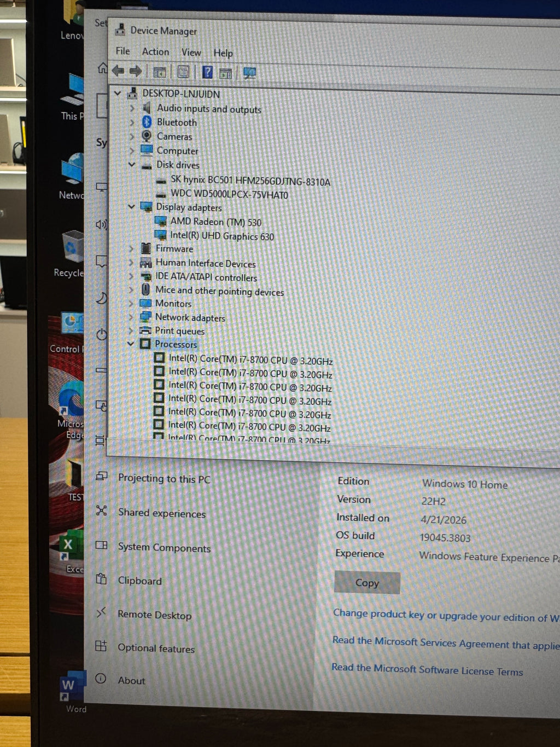Screen dimensions: 560x747
Task: Expand IDE ATA/ATAPI controllers
Action: [x=131, y=276]
